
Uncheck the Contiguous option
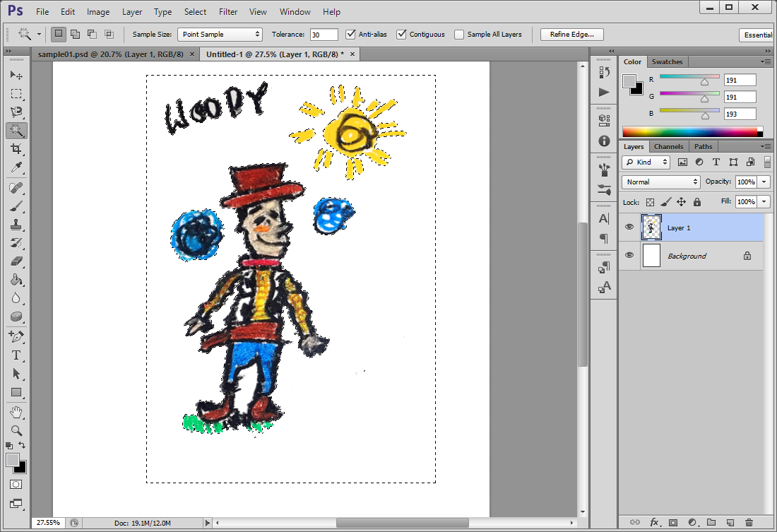[x=401, y=34]
